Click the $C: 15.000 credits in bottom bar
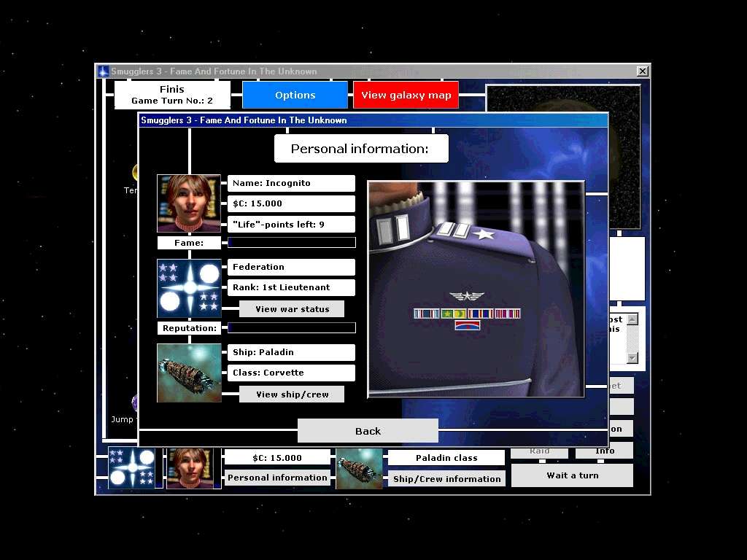The height and width of the screenshot is (560, 747). pyautogui.click(x=277, y=458)
